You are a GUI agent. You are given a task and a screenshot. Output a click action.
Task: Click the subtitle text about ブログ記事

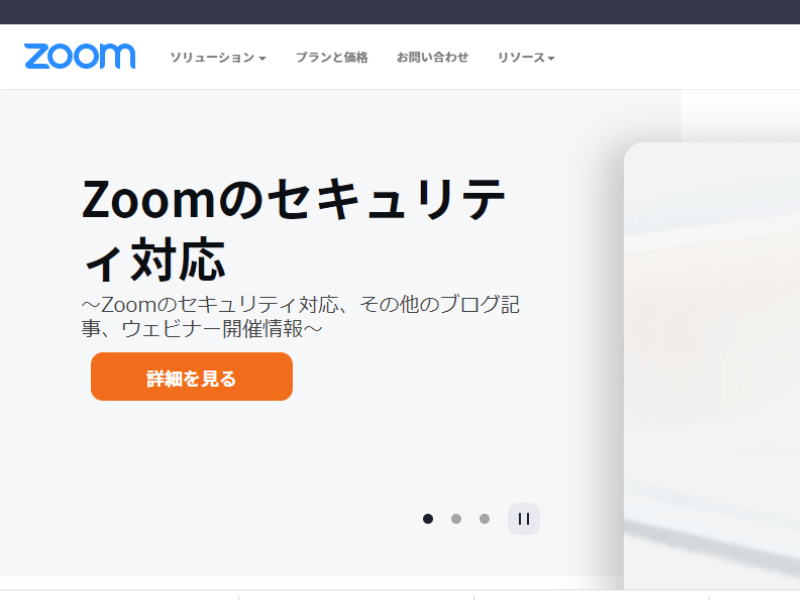pyautogui.click(x=301, y=317)
